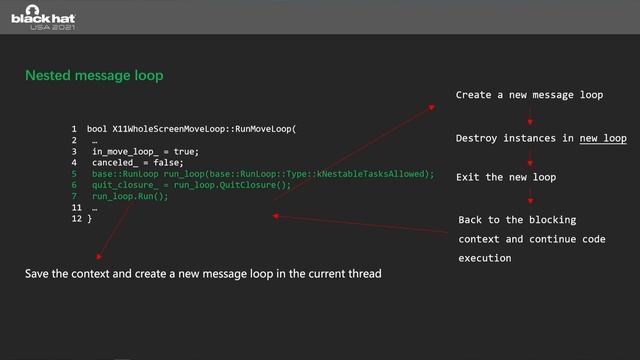Click the text "Back to the blocking"

(x=517, y=220)
